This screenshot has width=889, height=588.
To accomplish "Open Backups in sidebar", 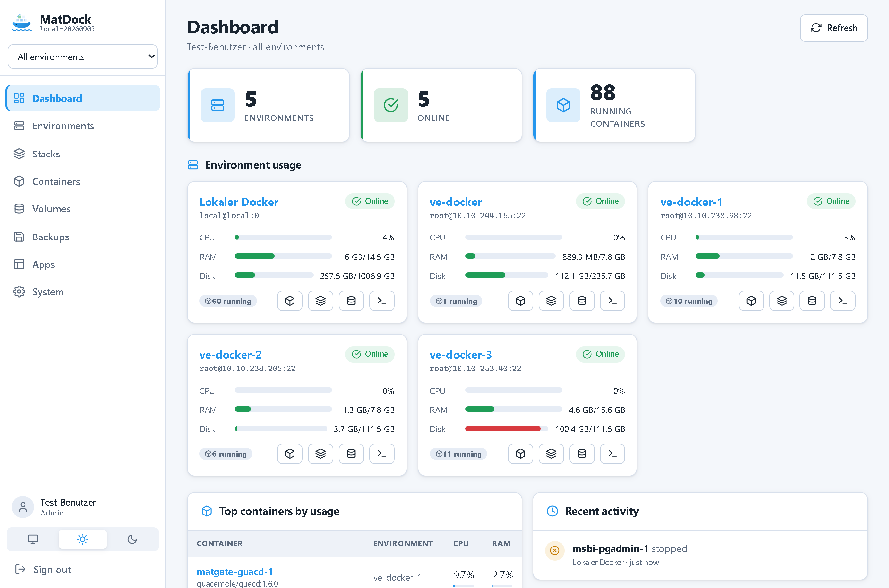I will 82,237.
